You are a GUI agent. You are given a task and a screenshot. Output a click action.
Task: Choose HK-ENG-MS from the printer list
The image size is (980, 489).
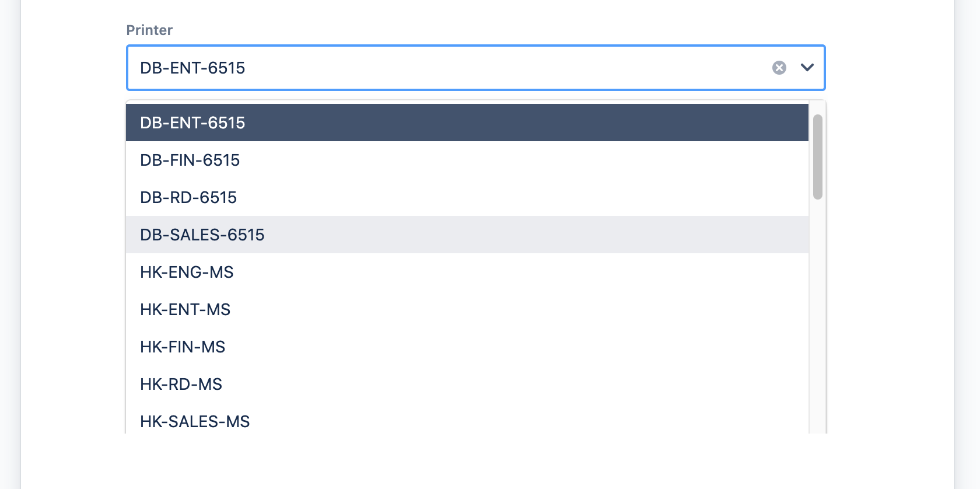coord(467,272)
